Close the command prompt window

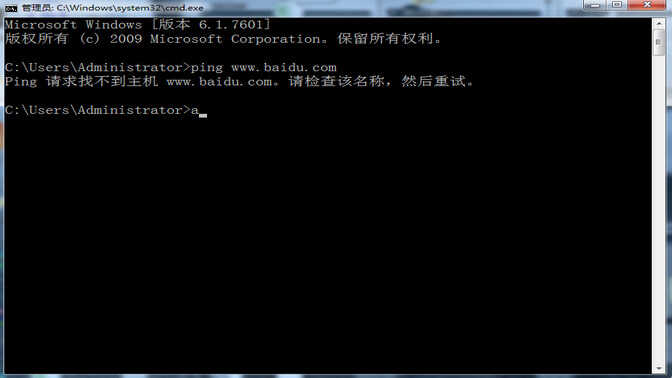coord(648,5)
